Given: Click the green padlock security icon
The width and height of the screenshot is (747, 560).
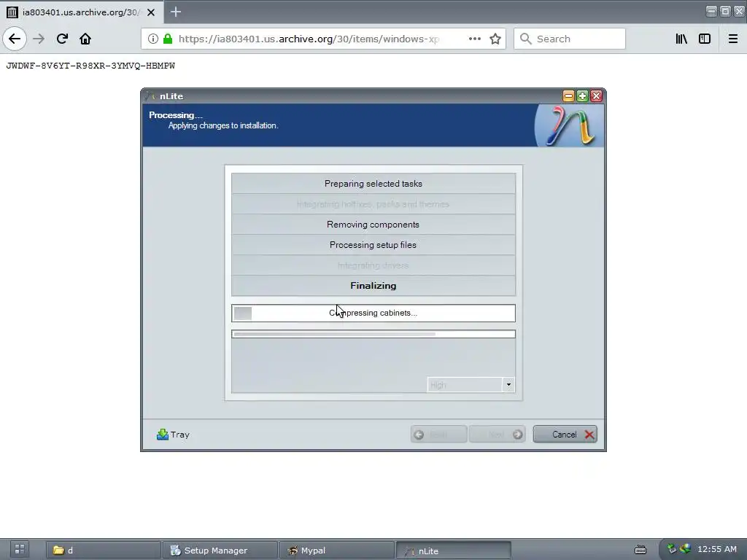Looking at the screenshot, I should point(168,39).
